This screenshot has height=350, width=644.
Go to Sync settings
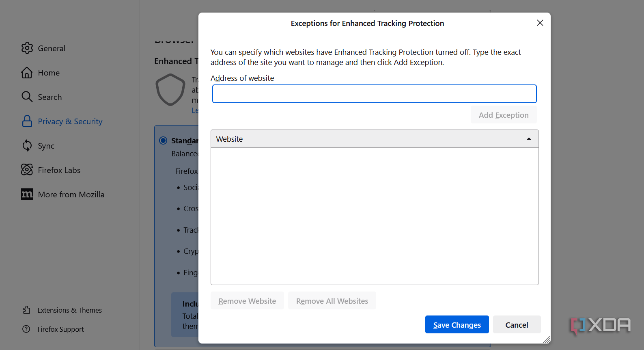coord(46,146)
